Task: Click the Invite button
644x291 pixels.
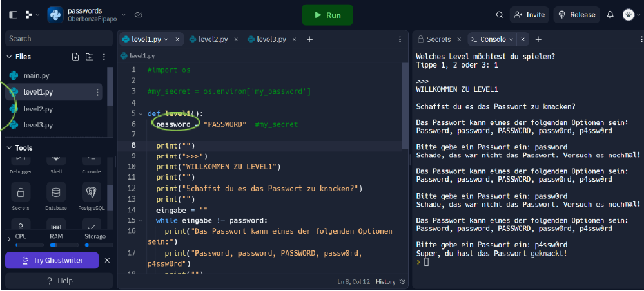Action: pos(528,15)
